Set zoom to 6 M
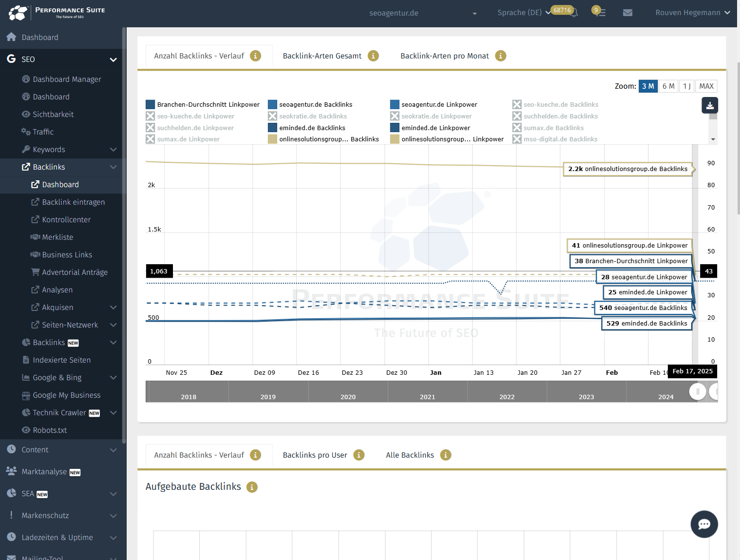 tap(668, 86)
